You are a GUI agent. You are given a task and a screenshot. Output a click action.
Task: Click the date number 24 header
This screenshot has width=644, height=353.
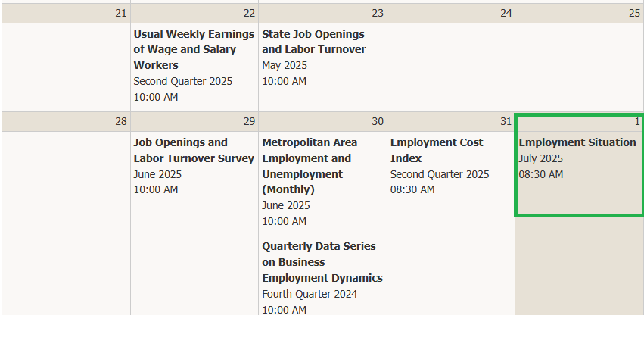click(506, 13)
